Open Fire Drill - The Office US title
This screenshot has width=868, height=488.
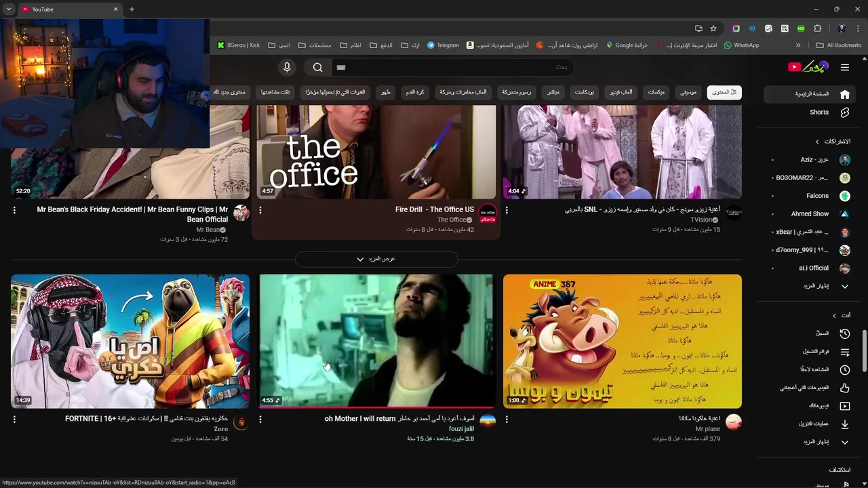(435, 209)
